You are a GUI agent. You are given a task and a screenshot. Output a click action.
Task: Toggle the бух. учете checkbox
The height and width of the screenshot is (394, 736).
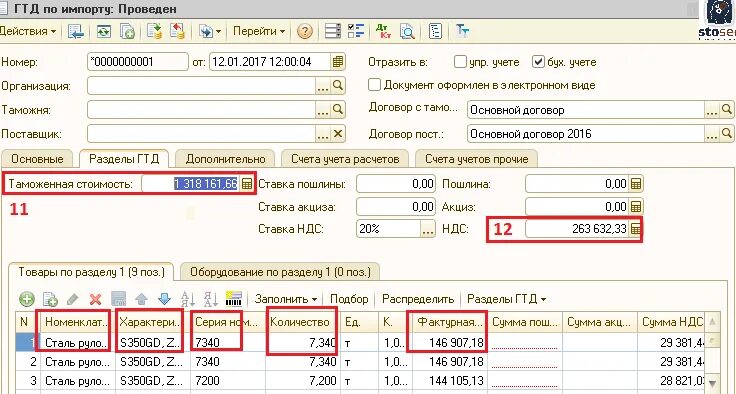coord(538,62)
